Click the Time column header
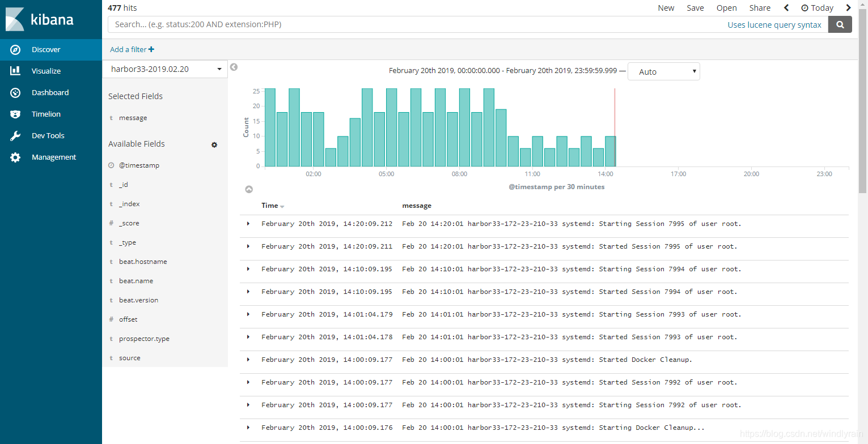Image resolution: width=868 pixels, height=444 pixels. point(270,206)
